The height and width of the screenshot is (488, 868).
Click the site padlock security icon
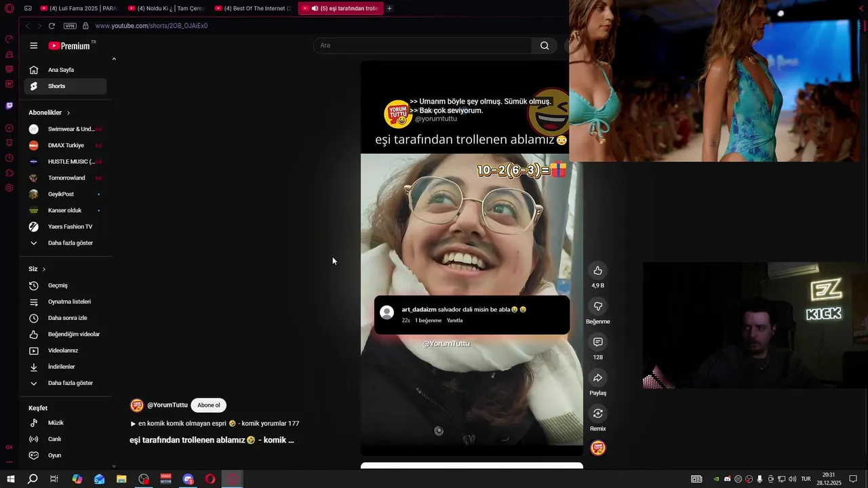[85, 26]
